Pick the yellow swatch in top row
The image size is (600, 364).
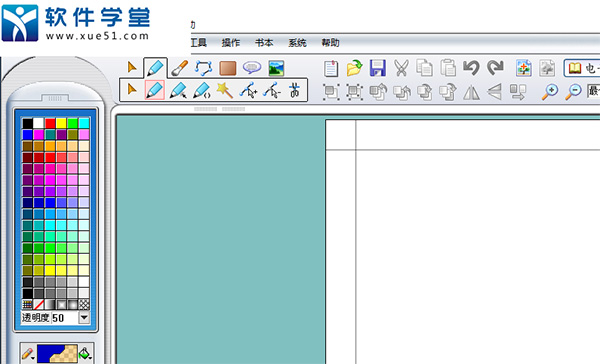coord(61,123)
